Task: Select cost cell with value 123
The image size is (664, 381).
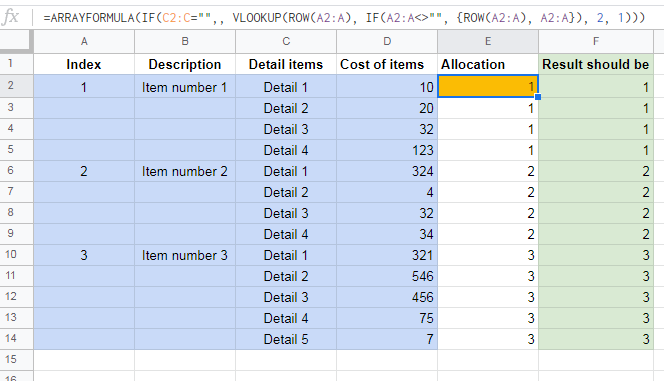Action: click(x=387, y=150)
